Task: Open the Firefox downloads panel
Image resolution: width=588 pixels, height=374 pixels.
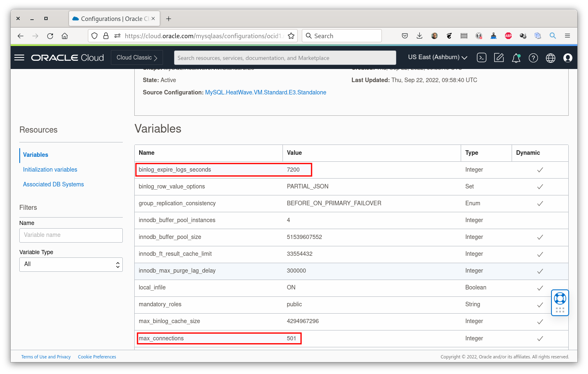Action: (419, 36)
